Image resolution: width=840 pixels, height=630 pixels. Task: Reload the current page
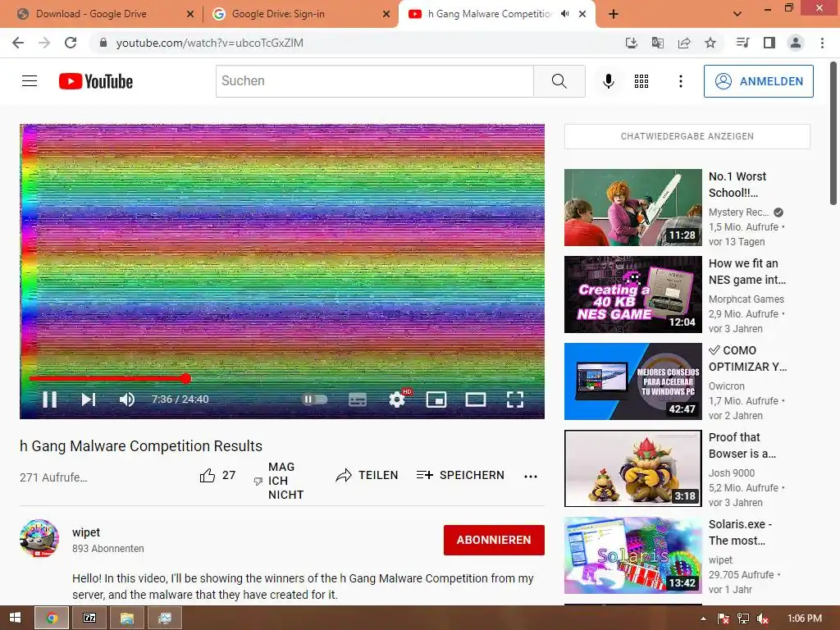pos(71,43)
